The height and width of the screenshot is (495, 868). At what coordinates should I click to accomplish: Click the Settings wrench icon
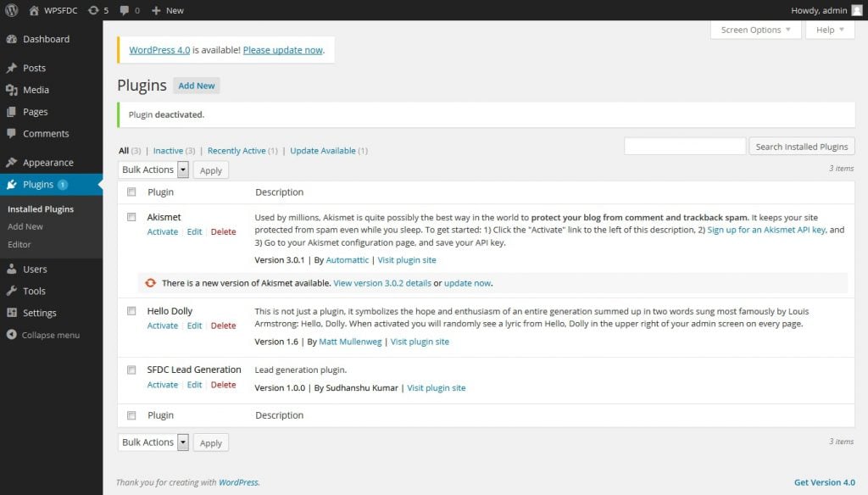12,313
